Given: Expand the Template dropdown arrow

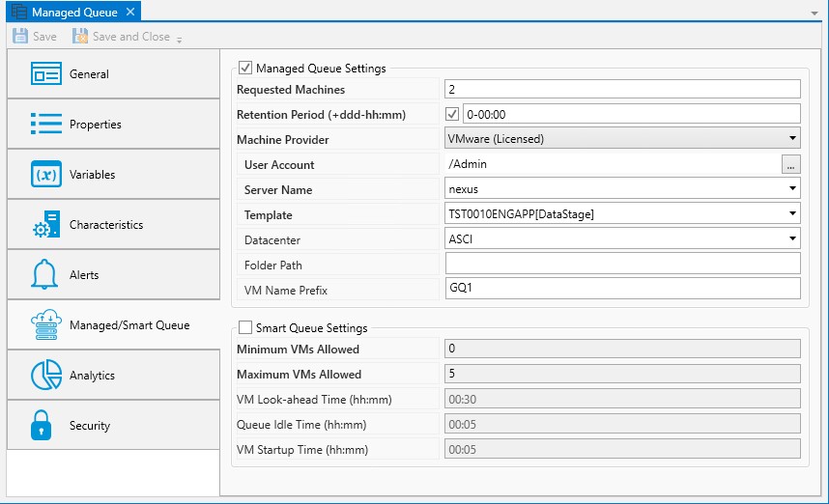Looking at the screenshot, I should pos(792,213).
